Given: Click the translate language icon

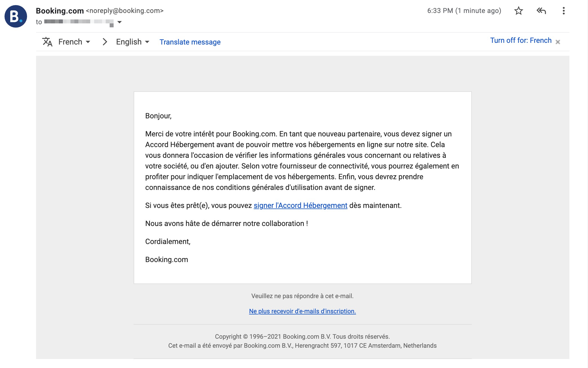Looking at the screenshot, I should click(47, 42).
